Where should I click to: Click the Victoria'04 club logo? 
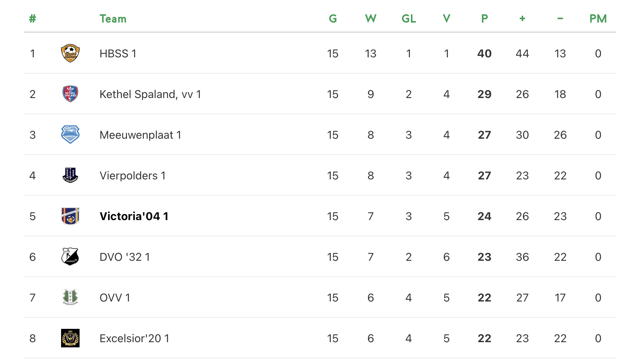[70, 216]
